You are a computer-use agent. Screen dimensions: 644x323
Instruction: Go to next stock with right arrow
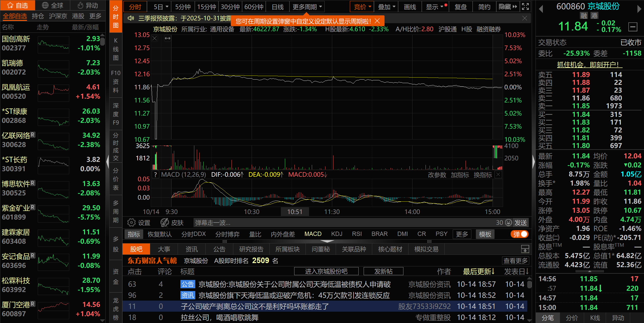(639, 9)
